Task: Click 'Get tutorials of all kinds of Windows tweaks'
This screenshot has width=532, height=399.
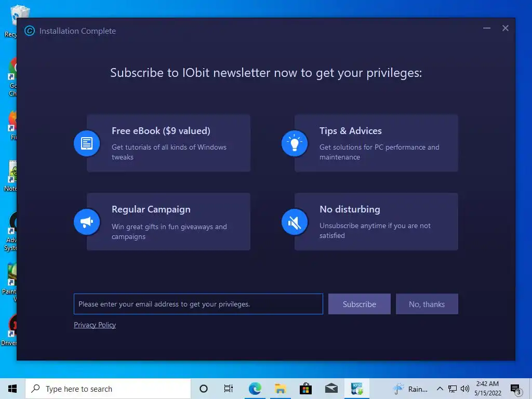Action: [x=169, y=152]
